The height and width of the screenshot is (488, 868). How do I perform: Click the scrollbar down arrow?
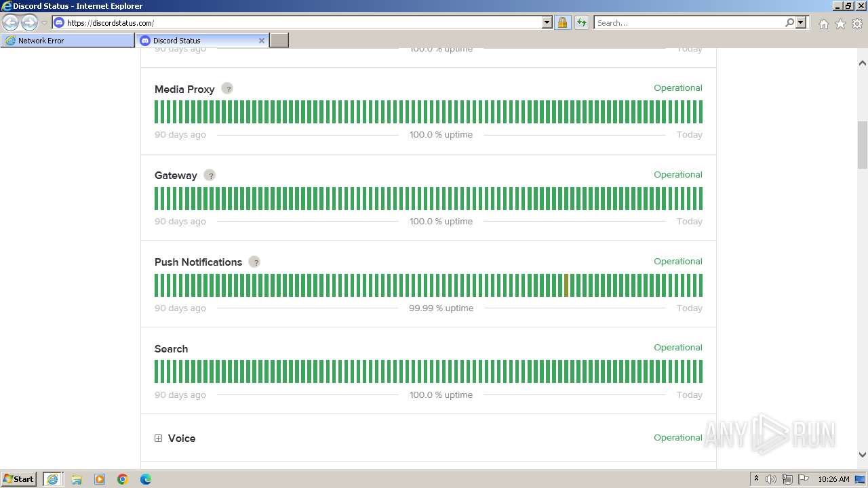point(863,455)
